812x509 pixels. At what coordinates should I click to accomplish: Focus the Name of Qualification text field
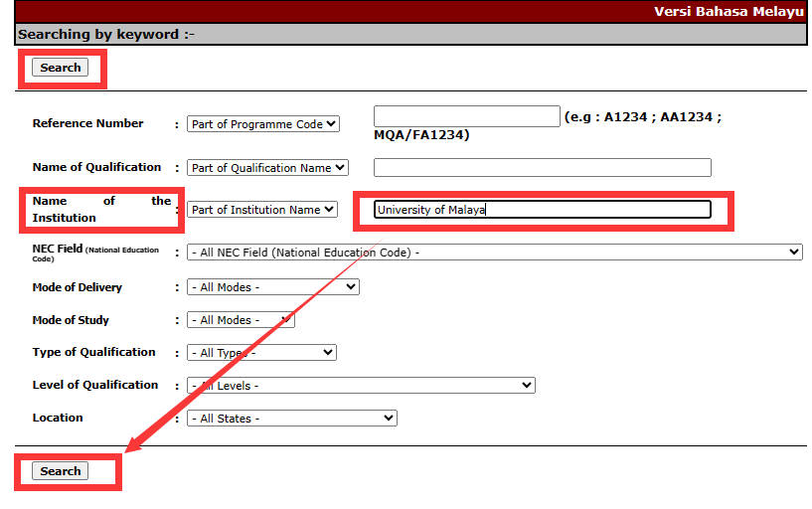point(543,167)
